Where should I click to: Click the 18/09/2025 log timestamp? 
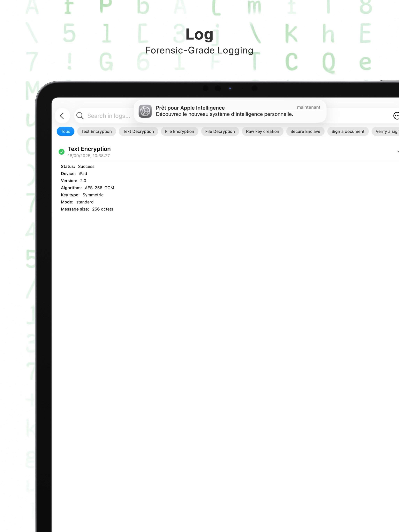click(89, 156)
